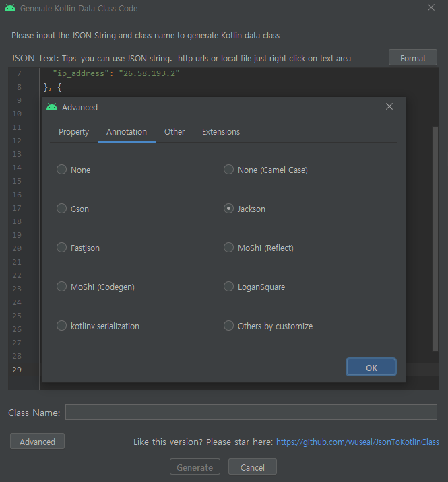
Task: Switch to the Other tab
Action: coord(174,132)
